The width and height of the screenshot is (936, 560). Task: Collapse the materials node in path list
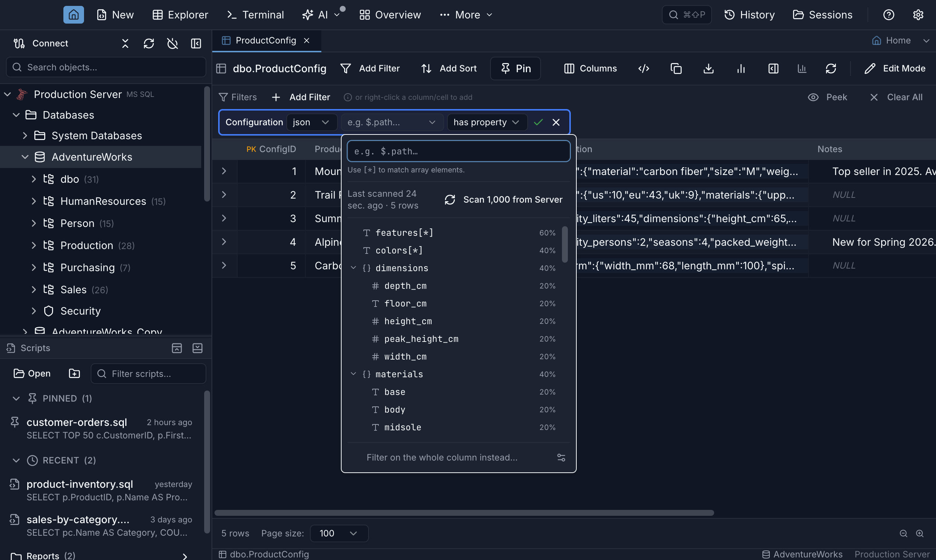pyautogui.click(x=353, y=374)
